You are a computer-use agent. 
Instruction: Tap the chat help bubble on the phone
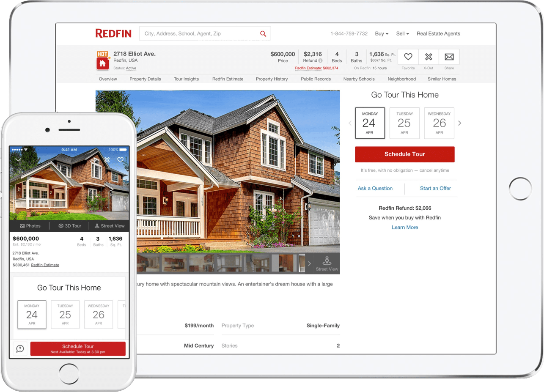pos(19,349)
